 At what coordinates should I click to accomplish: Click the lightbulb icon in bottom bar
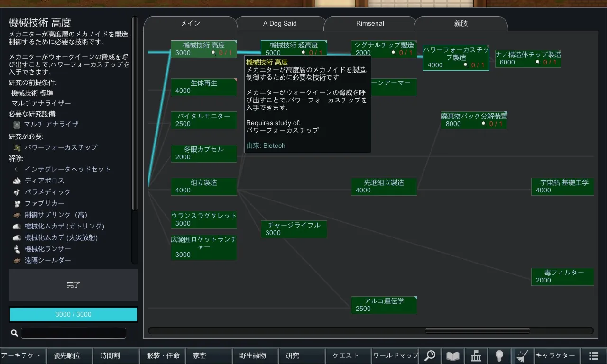pos(499,355)
